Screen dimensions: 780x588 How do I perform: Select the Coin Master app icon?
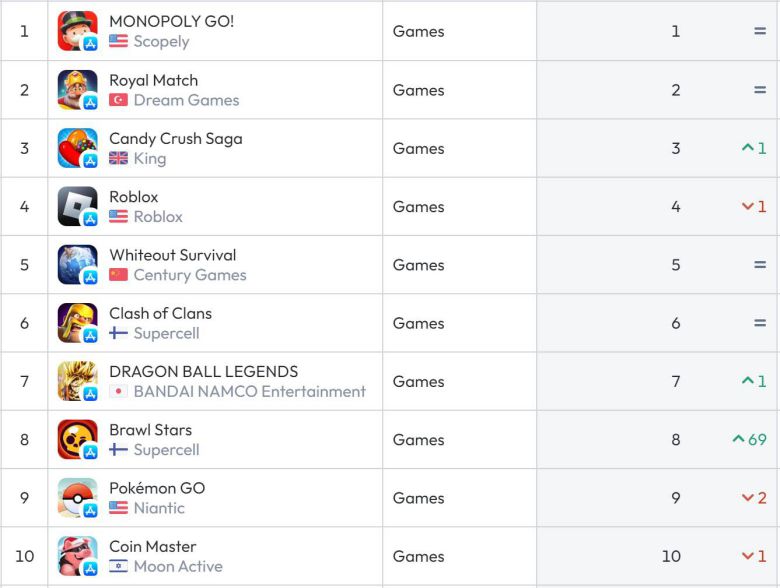pyautogui.click(x=77, y=556)
